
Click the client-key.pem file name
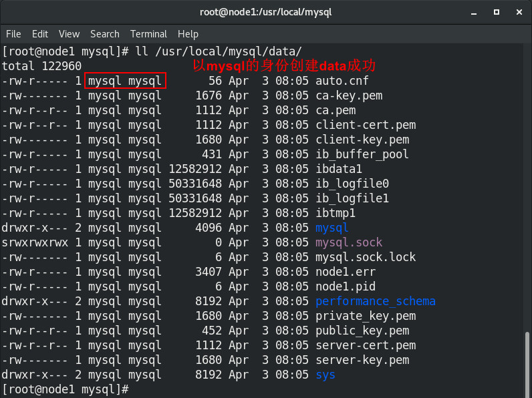(362, 140)
